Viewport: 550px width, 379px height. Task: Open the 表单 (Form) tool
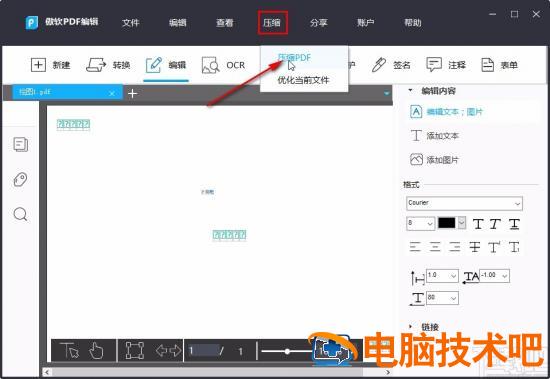(499, 65)
